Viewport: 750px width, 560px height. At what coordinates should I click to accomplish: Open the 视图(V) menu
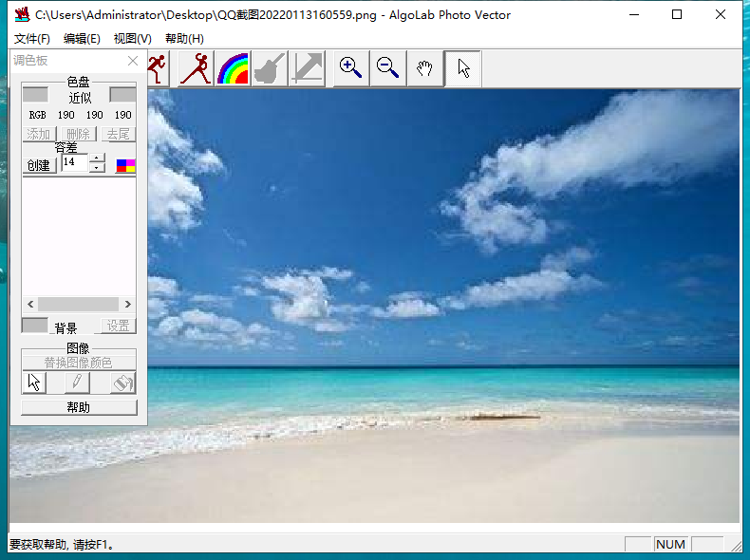132,39
